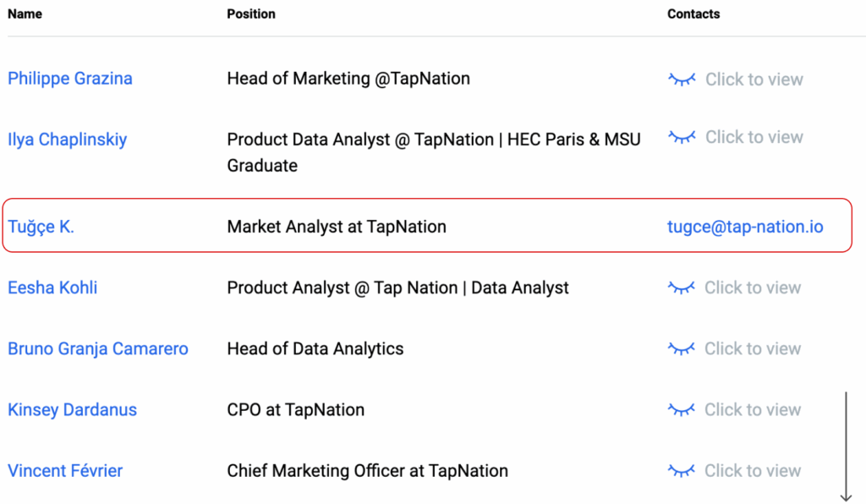Open Tuğçe K. profile link
Screen dimensions: 866x504
tap(41, 227)
